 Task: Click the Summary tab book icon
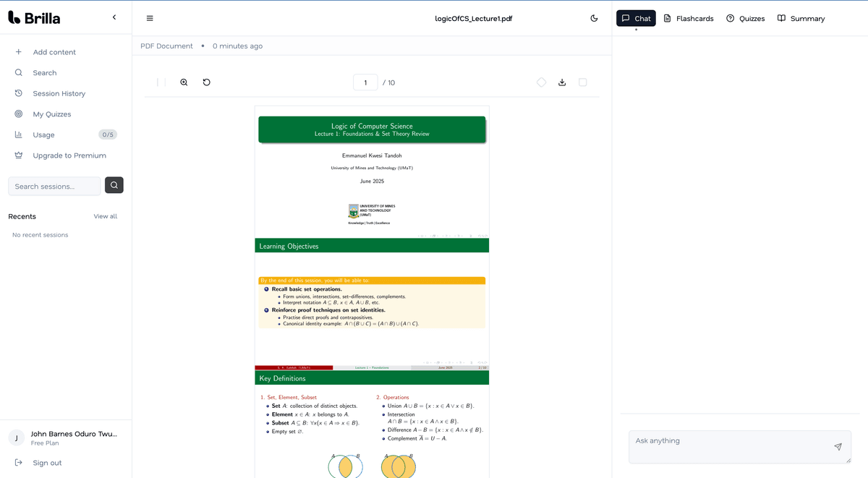(x=781, y=18)
